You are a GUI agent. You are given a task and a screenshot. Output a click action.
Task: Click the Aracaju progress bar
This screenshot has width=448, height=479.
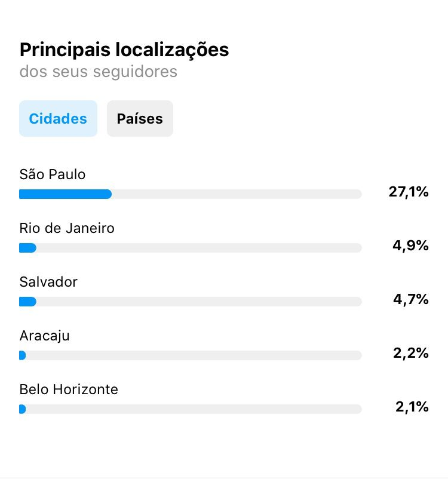click(191, 355)
